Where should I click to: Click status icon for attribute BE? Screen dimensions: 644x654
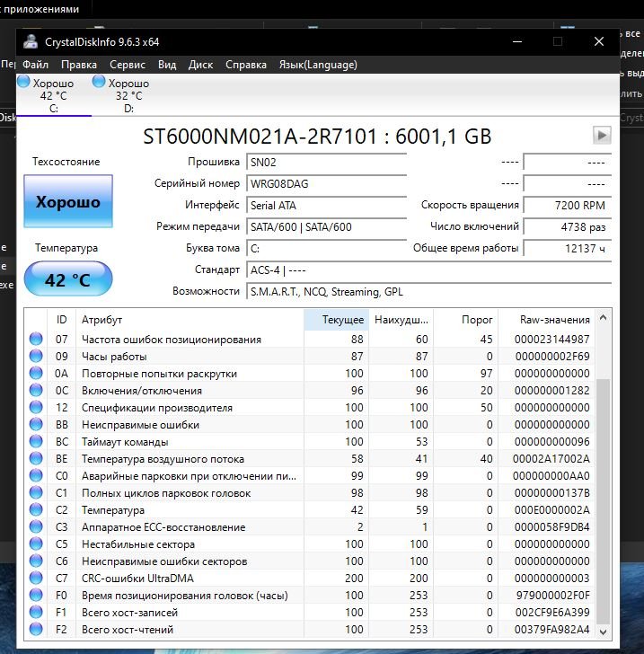tap(36, 458)
